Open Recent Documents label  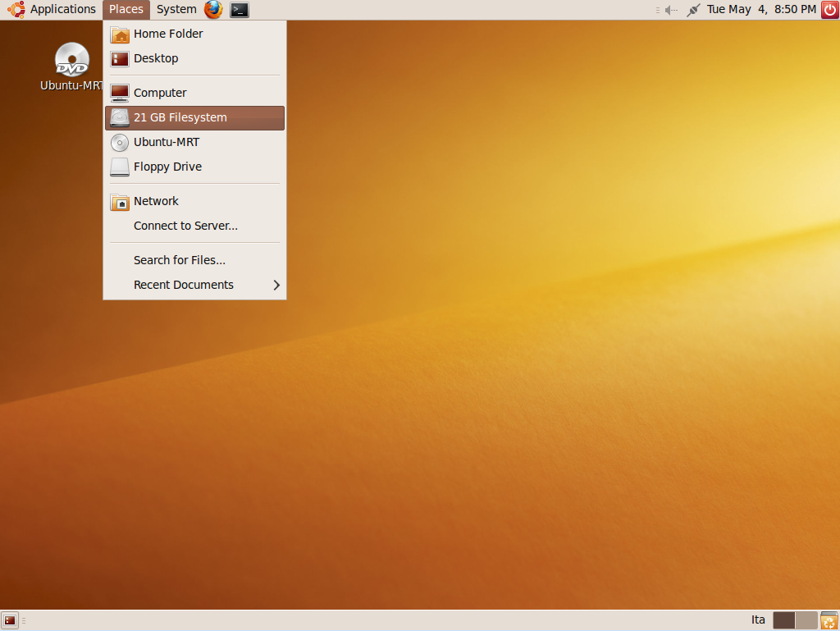click(183, 285)
